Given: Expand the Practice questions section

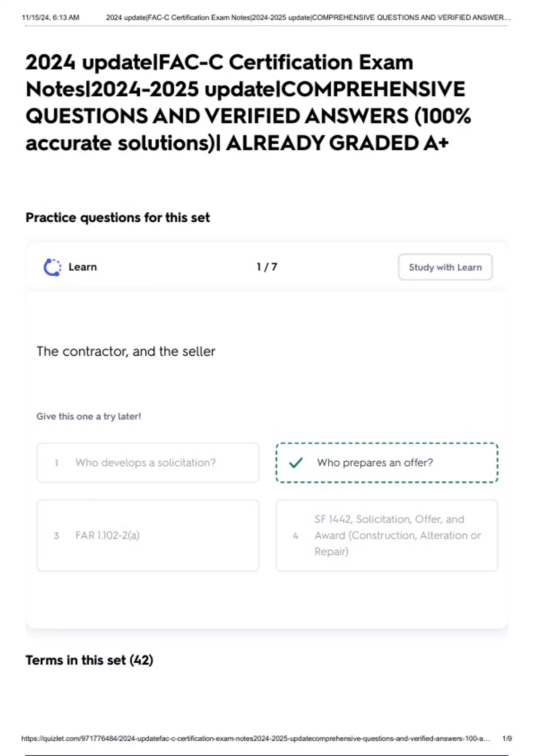Looking at the screenshot, I should pyautogui.click(x=118, y=217).
